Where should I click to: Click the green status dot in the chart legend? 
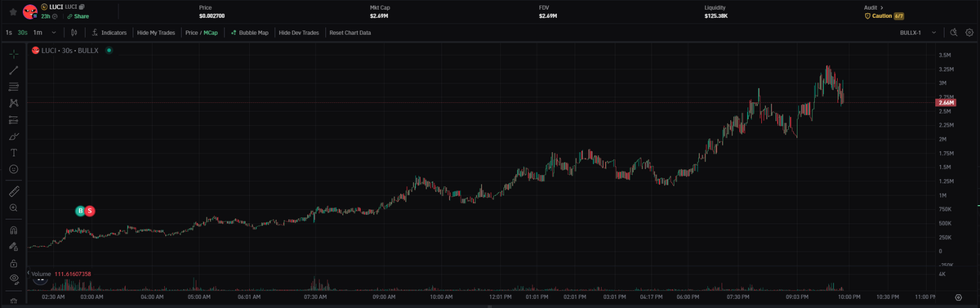[109, 51]
